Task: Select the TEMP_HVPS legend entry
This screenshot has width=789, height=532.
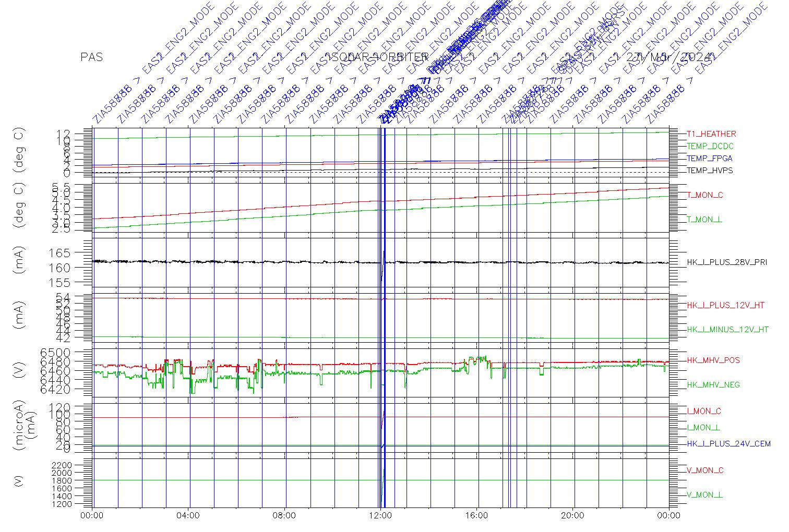Action: point(710,171)
